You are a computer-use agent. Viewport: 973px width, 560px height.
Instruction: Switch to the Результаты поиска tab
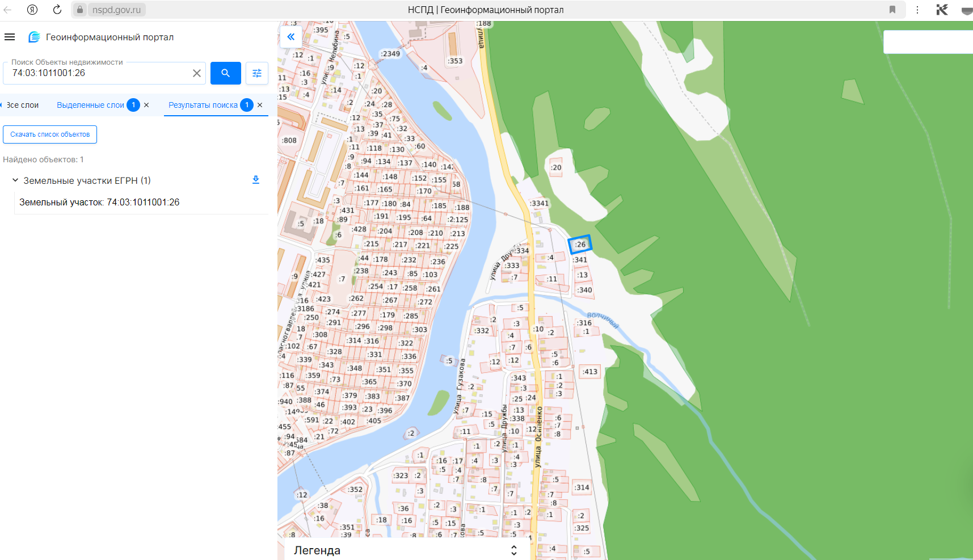[203, 105]
